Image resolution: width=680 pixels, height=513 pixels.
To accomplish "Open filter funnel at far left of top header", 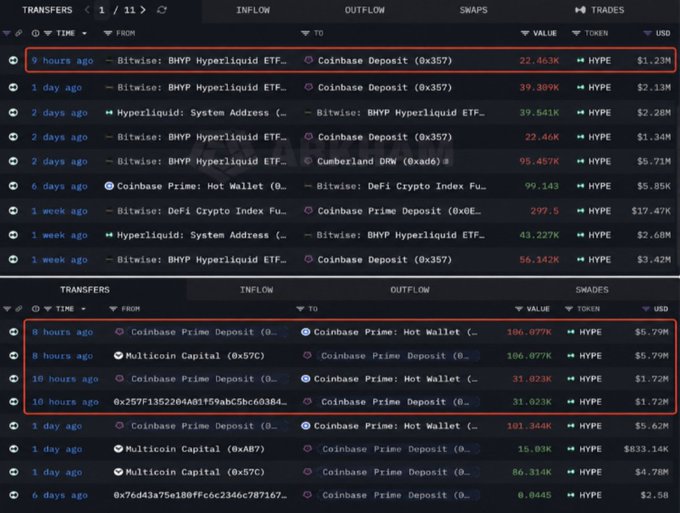I will (x=7, y=33).
